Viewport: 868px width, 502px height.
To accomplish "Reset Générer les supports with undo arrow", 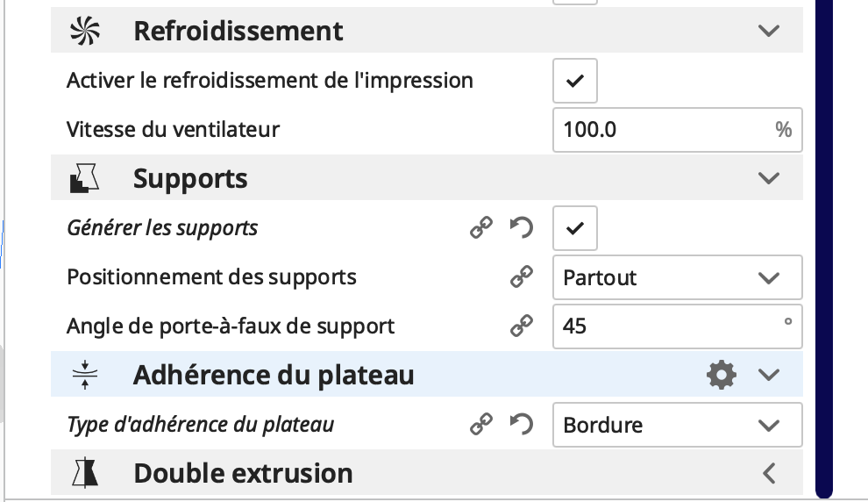I will coord(522,229).
